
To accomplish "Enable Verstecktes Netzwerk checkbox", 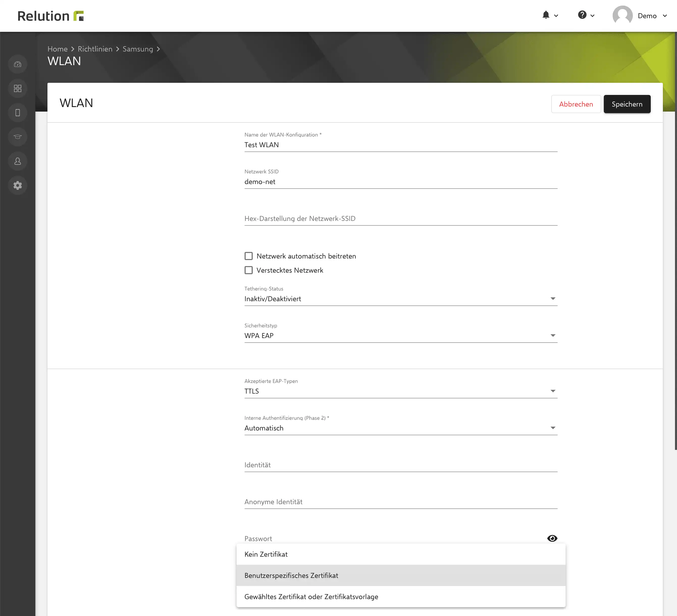I will (x=248, y=270).
